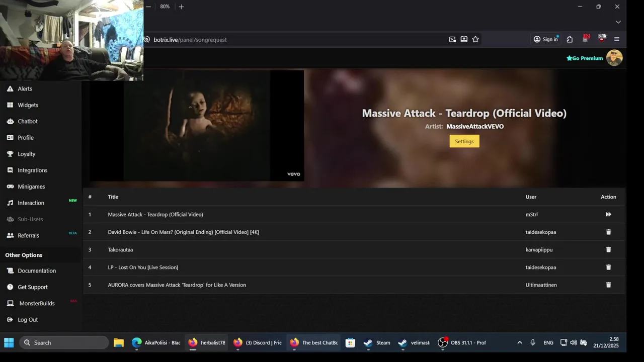Open the Steam taskbar window

tap(377, 343)
